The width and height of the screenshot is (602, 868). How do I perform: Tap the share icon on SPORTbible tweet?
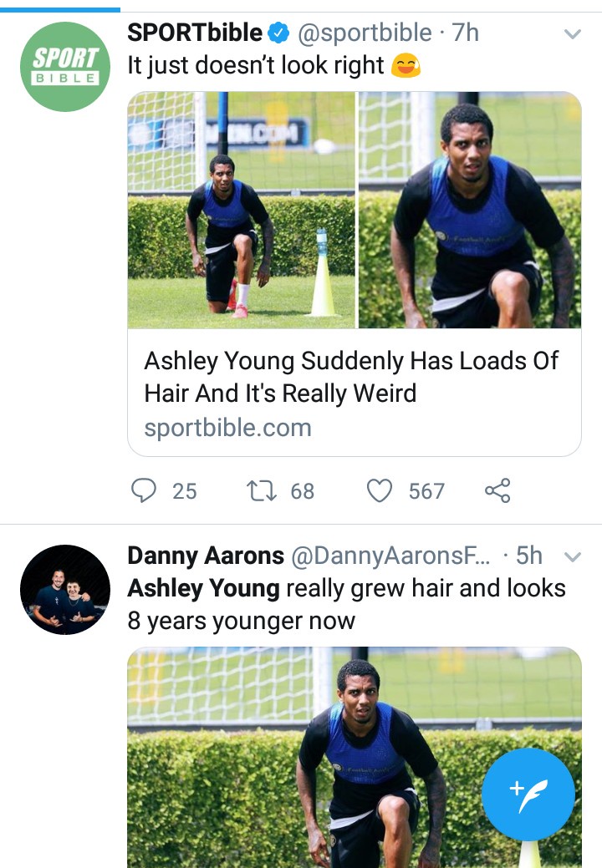tap(497, 490)
